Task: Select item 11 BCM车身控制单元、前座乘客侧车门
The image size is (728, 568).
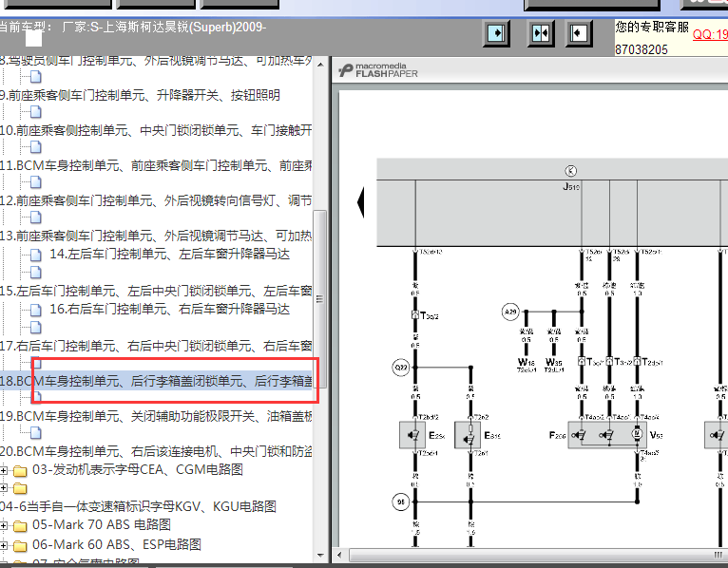Action: point(156,165)
